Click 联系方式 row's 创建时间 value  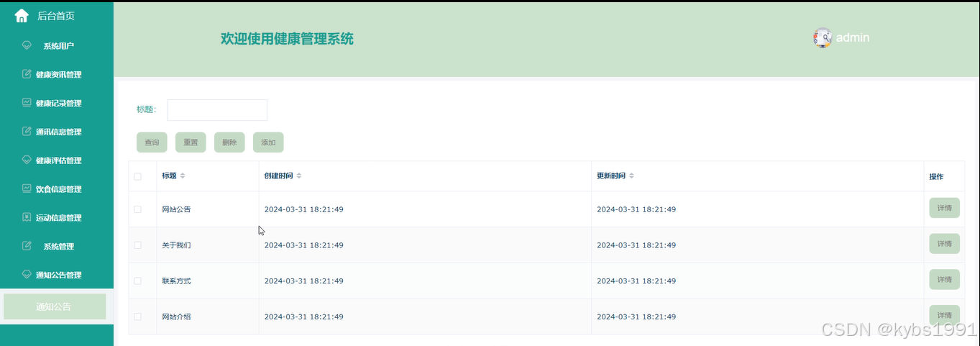pyautogui.click(x=303, y=281)
